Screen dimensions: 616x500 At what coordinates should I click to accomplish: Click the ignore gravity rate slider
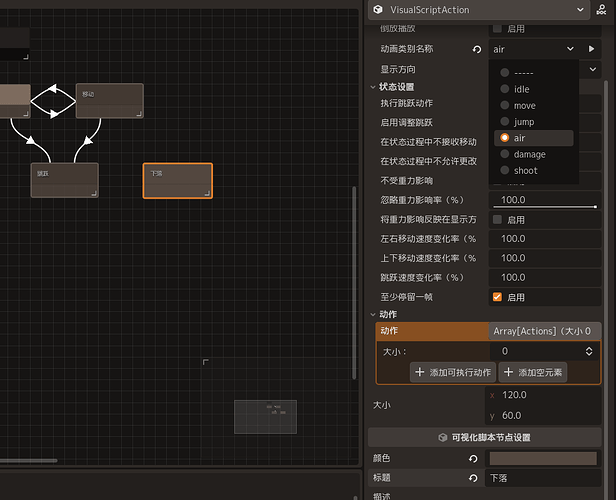click(545, 206)
